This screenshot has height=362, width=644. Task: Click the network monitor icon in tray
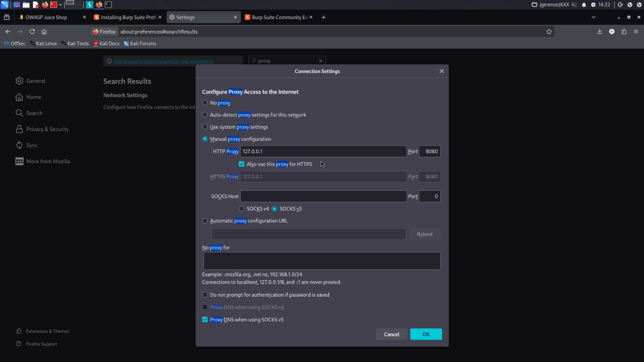[534, 5]
